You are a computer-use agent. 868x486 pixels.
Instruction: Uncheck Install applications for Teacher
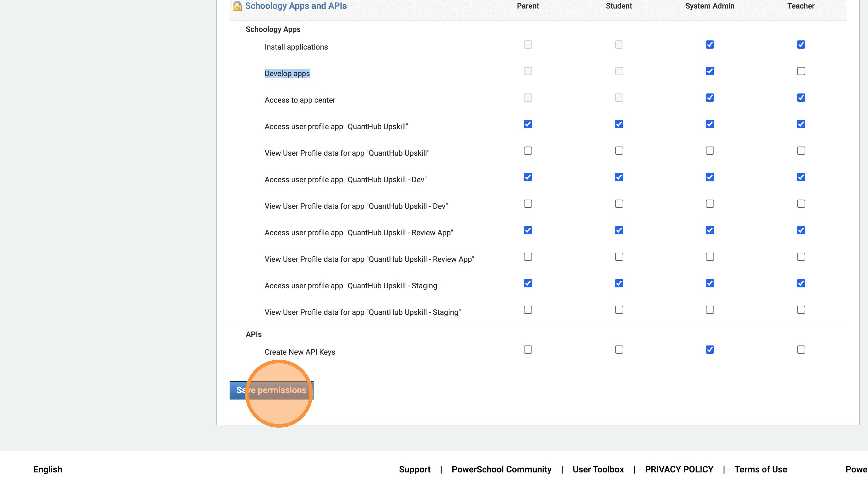[x=801, y=45]
